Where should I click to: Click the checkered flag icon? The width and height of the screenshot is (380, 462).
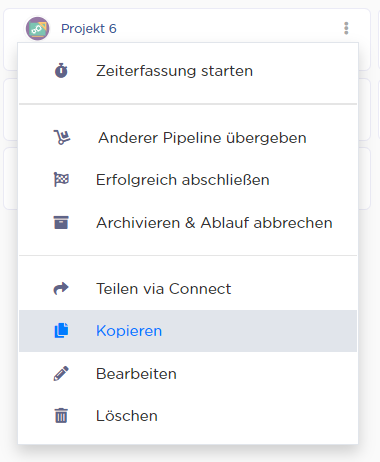pos(61,180)
